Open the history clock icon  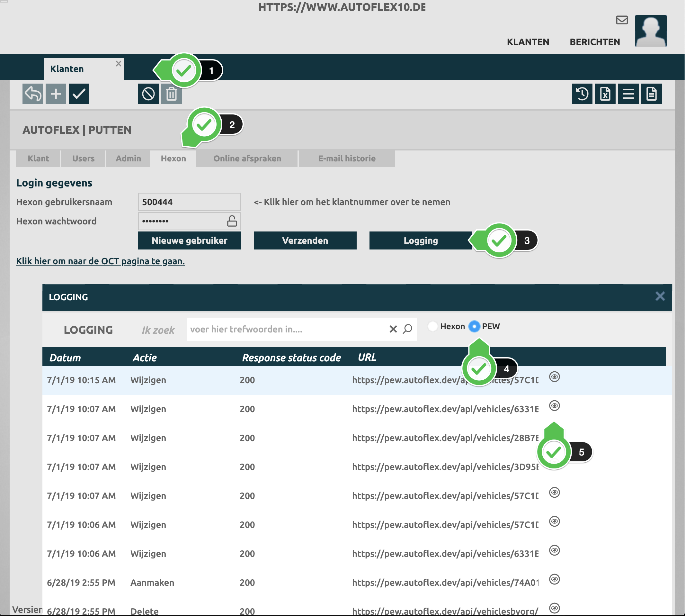click(582, 94)
